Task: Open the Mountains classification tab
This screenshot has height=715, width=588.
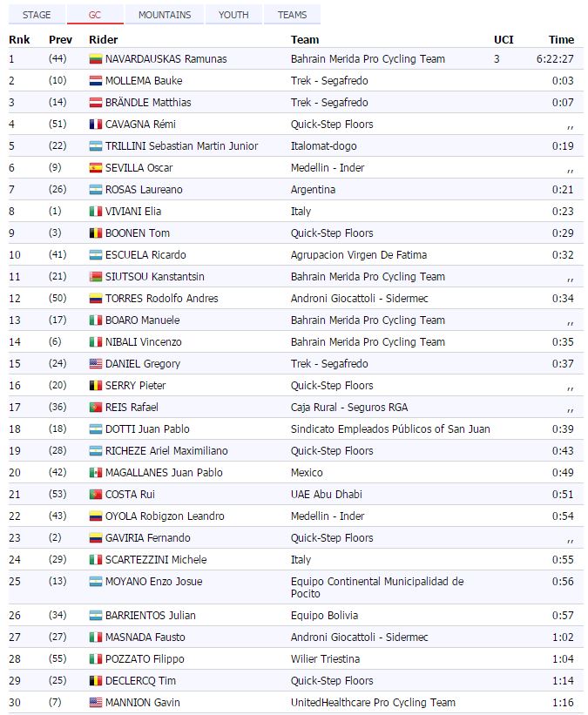Action: tap(164, 15)
